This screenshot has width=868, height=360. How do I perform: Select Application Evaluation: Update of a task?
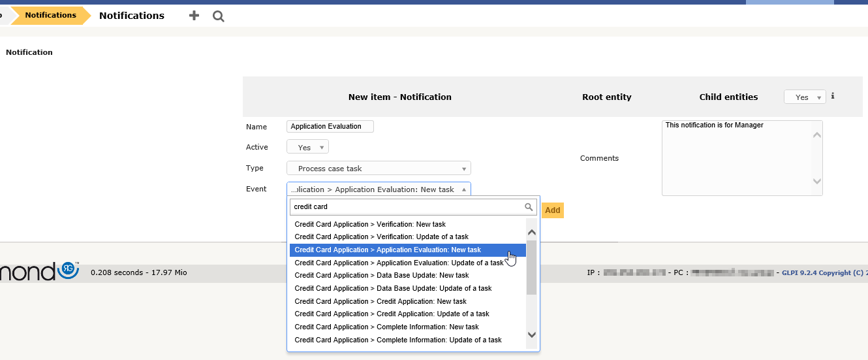point(399,263)
